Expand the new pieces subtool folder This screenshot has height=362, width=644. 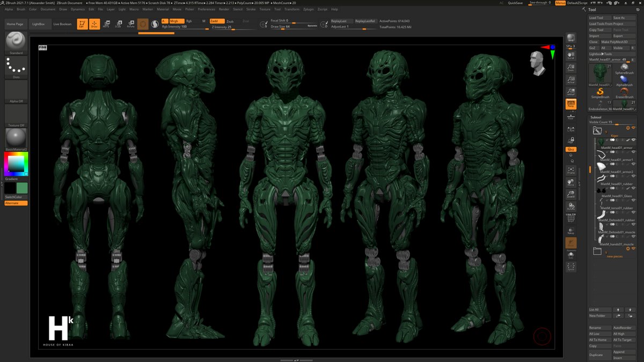597,250
